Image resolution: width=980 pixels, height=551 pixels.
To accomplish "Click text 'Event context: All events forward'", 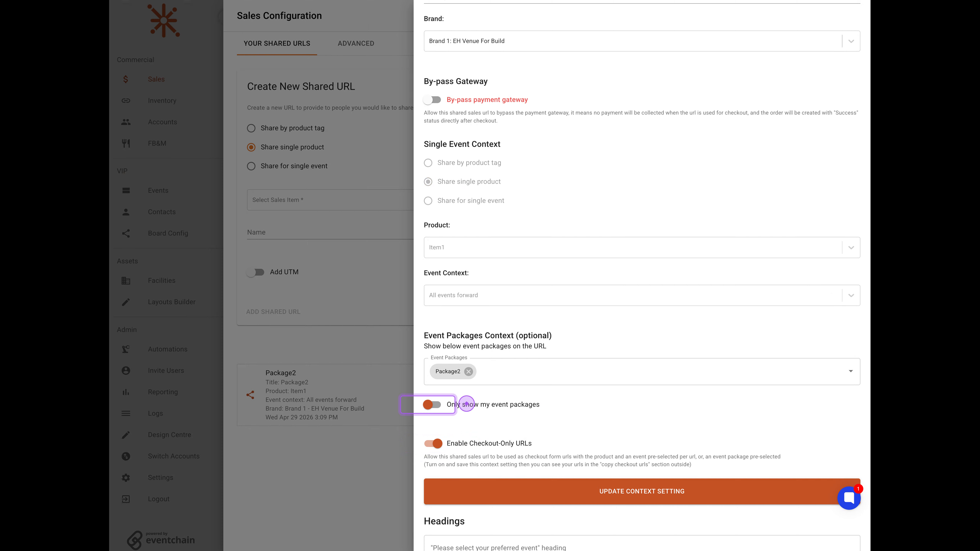I will (x=311, y=400).
